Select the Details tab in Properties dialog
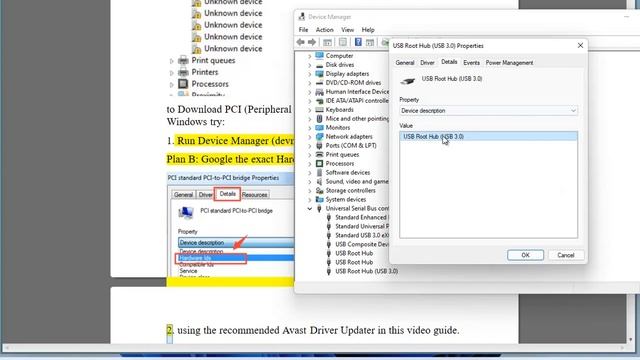 pyautogui.click(x=449, y=62)
